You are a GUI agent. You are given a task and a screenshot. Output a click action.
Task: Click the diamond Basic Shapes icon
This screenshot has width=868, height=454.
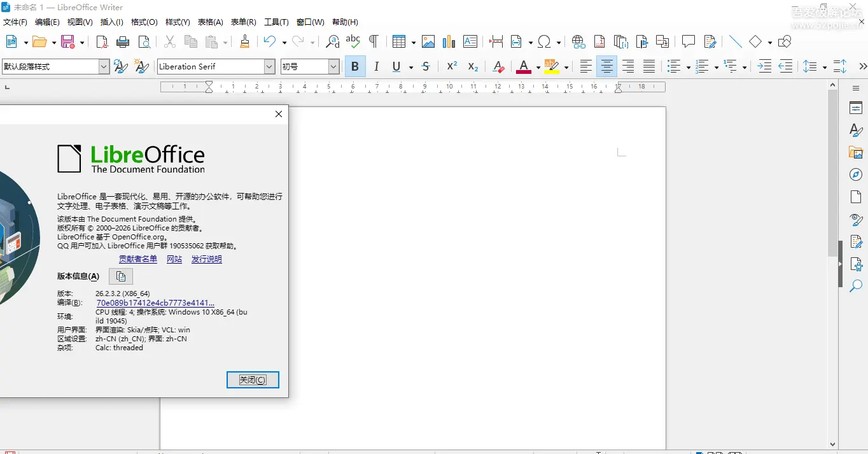point(755,42)
